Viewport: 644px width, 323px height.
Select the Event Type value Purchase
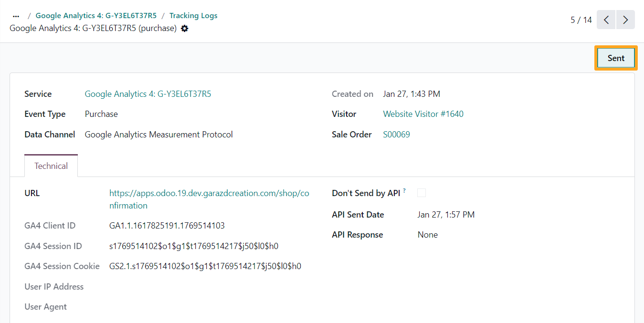click(101, 114)
